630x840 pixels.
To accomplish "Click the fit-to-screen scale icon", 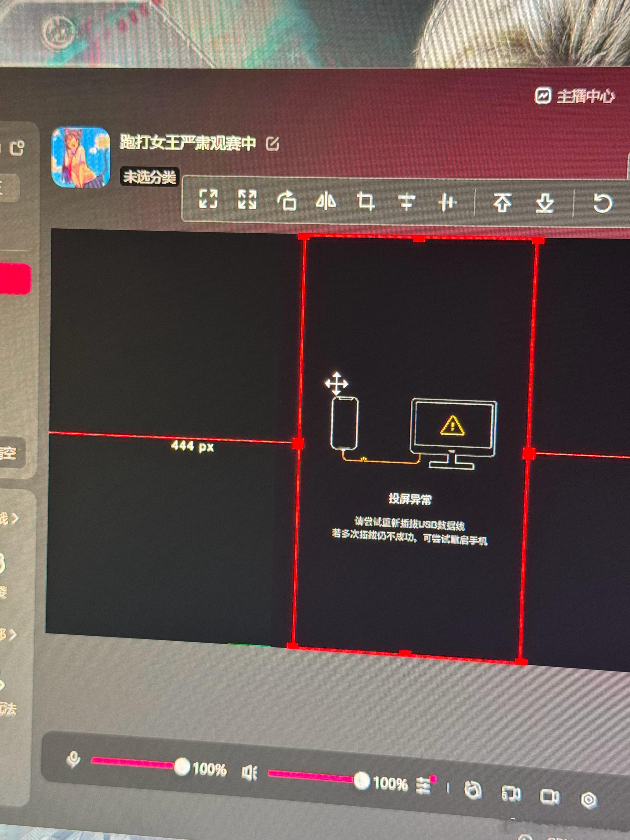I will tap(209, 199).
